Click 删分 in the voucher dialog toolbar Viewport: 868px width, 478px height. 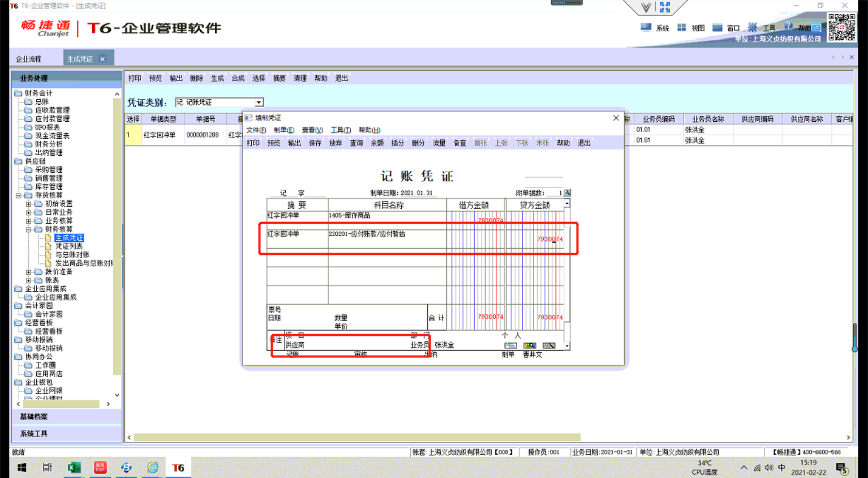click(418, 143)
